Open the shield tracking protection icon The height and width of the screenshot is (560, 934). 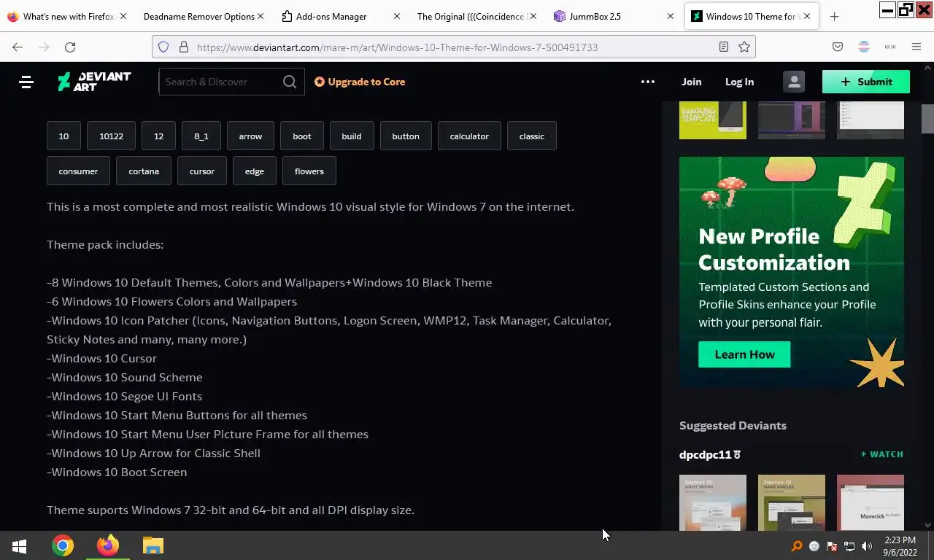pos(163,47)
